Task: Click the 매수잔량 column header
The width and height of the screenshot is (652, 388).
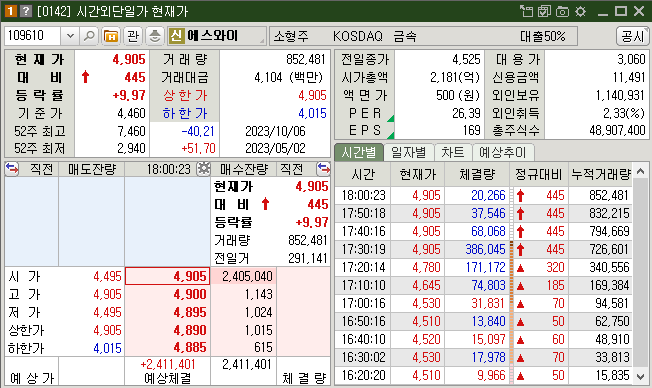Action: tap(244, 169)
